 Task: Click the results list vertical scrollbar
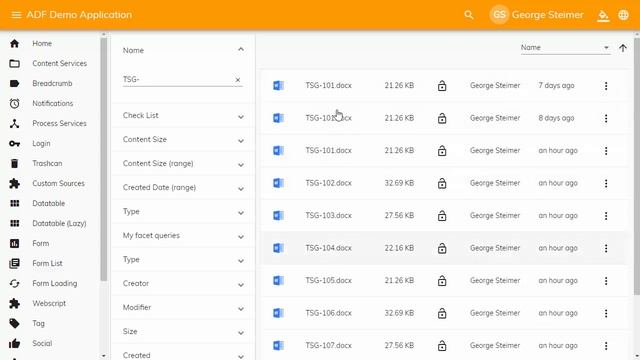pyautogui.click(x=637, y=167)
